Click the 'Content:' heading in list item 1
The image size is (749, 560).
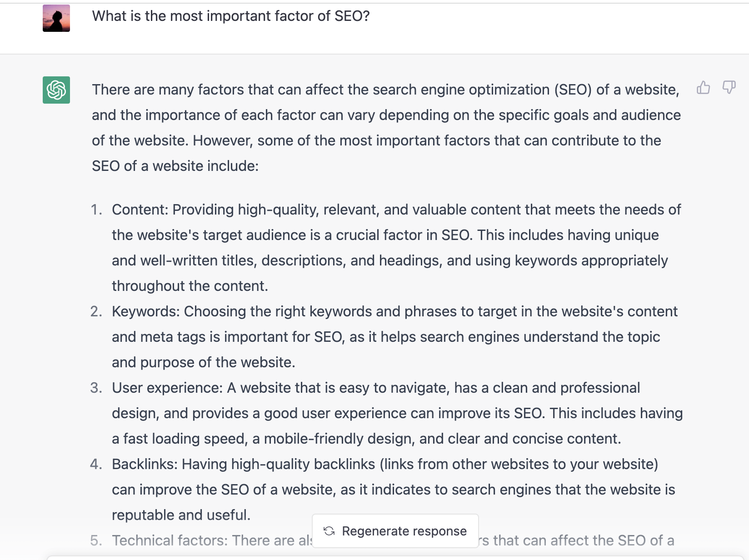(140, 210)
